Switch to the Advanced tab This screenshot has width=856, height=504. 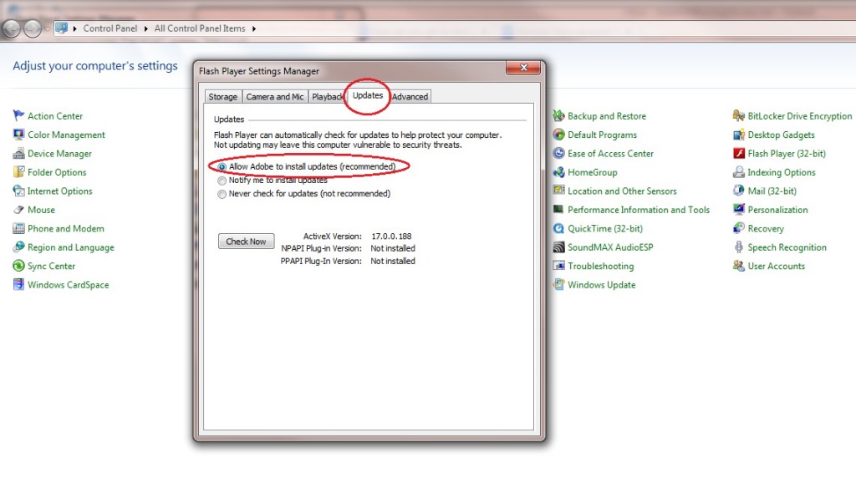pyautogui.click(x=410, y=97)
